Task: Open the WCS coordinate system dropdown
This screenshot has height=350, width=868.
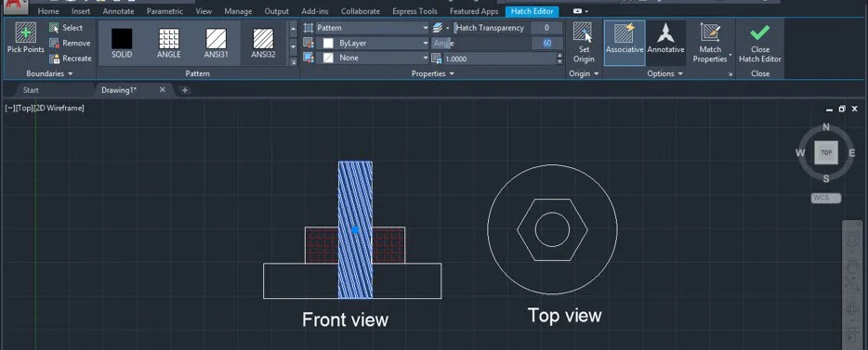Action: 826,198
